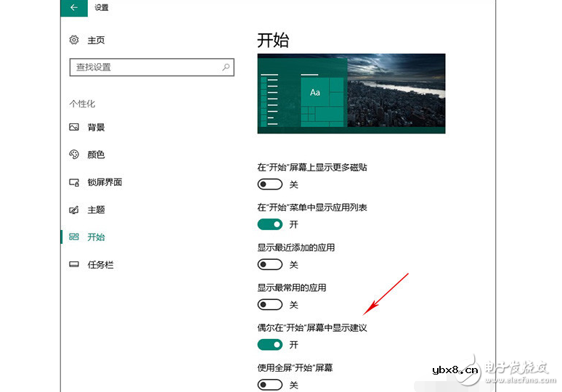The image size is (562, 392).
Task: Click 偶尔在"开始"屏幕中显示建议 label text
Action: click(x=312, y=328)
